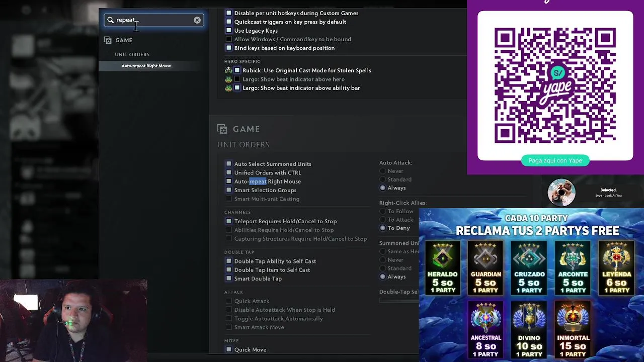Click the GAME section header icon
Screen dimensions: 644x362
[x=222, y=129]
